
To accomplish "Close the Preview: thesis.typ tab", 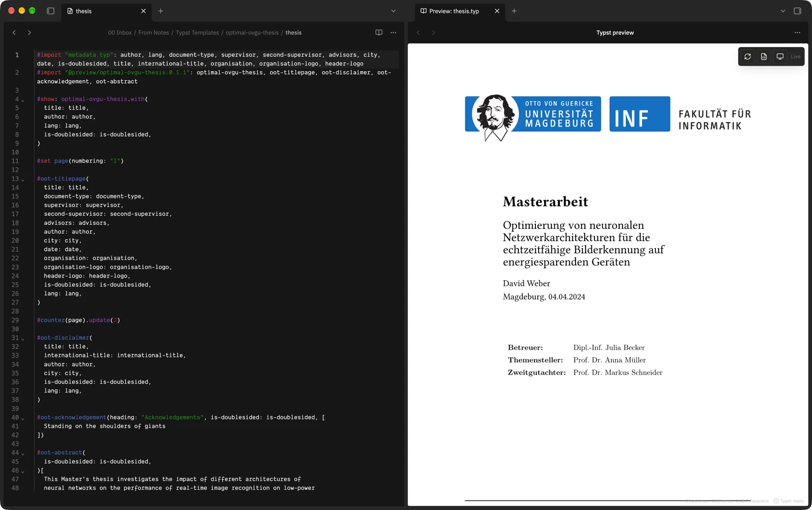I will pyautogui.click(x=497, y=11).
